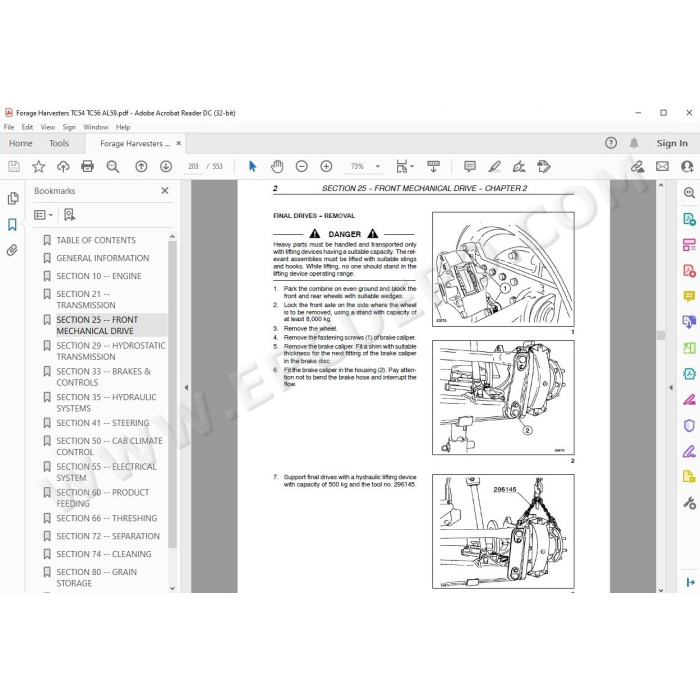Open Comment tool in right pane

click(689, 296)
